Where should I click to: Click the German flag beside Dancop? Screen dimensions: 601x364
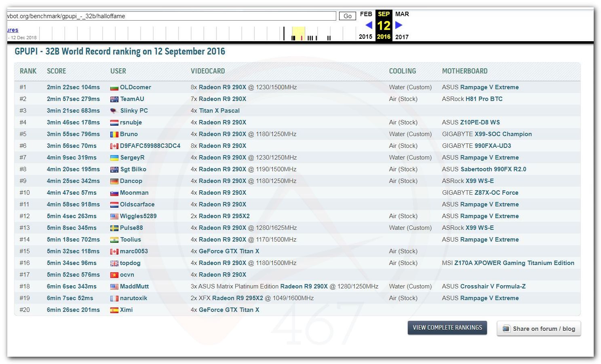pyautogui.click(x=114, y=181)
